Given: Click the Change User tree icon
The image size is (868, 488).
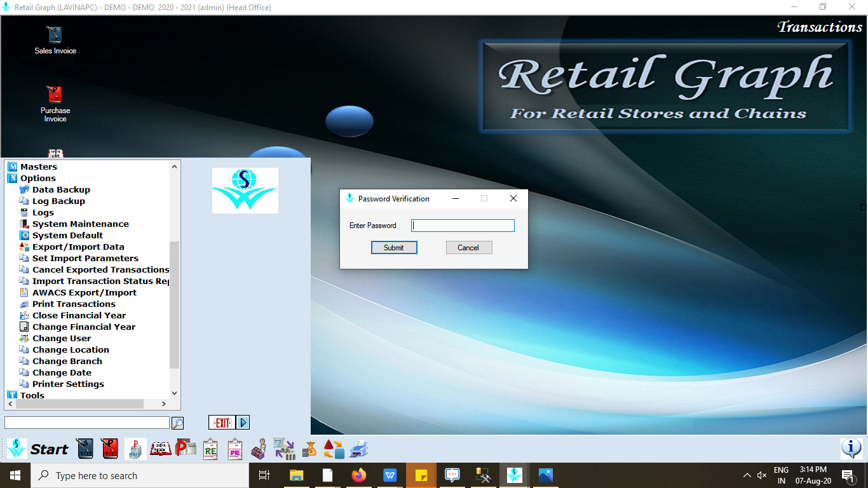Looking at the screenshot, I should pos(24,339).
